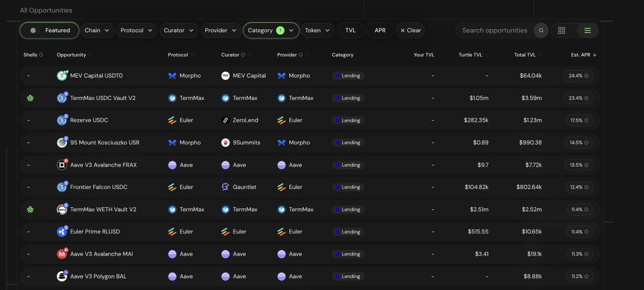Image resolution: width=644 pixels, height=290 pixels.
Task: Toggle the Featured switch
Action: 35,31
